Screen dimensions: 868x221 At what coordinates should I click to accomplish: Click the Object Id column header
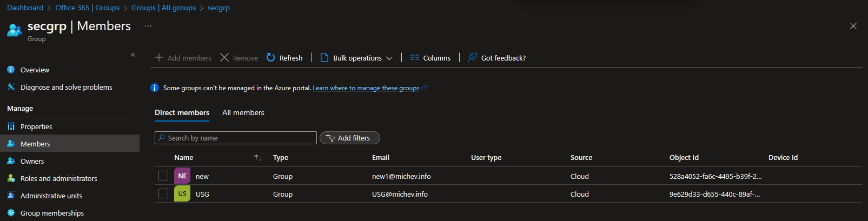coord(684,158)
